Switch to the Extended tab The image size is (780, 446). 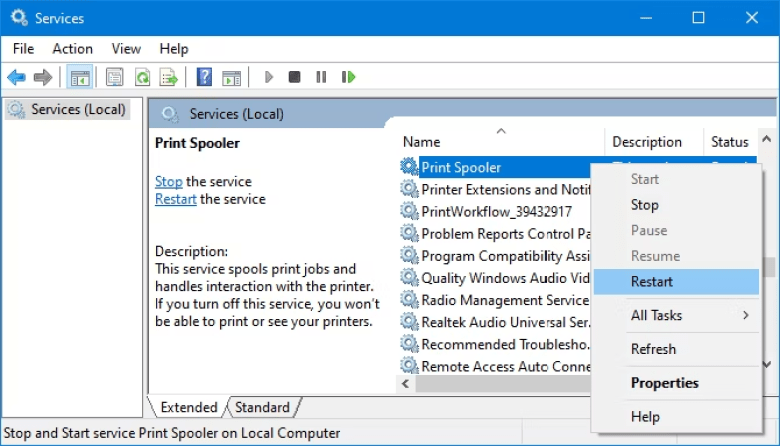click(x=189, y=407)
